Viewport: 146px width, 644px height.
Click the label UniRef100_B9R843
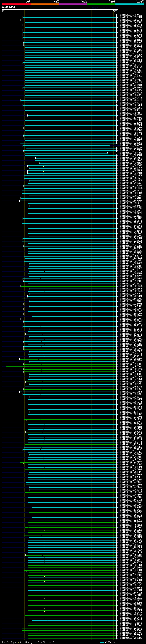pyautogui.click(x=131, y=45)
